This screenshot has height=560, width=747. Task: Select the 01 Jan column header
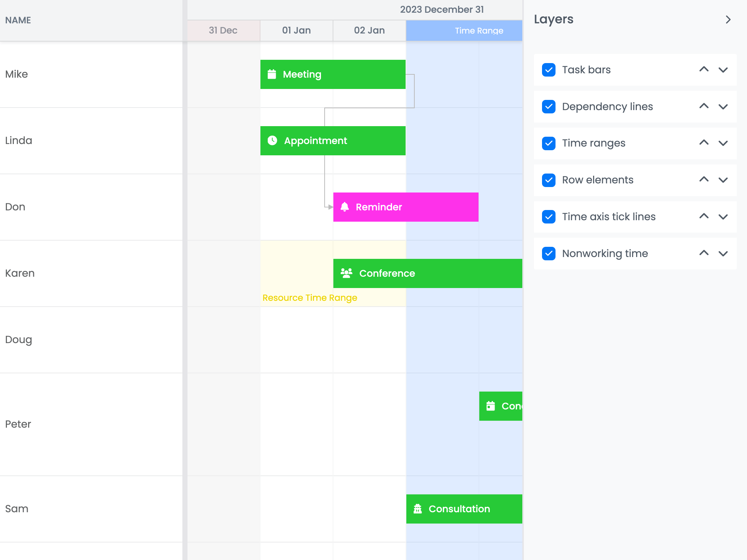(x=296, y=30)
